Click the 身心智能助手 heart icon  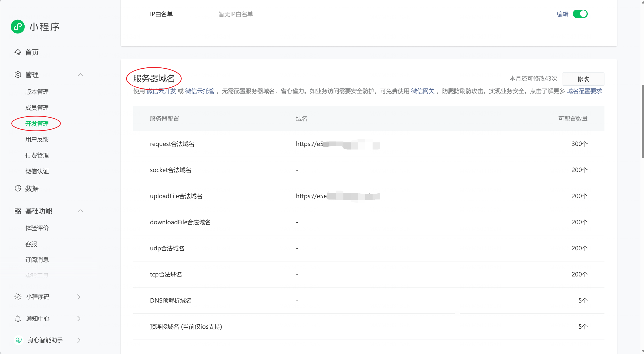tap(19, 340)
